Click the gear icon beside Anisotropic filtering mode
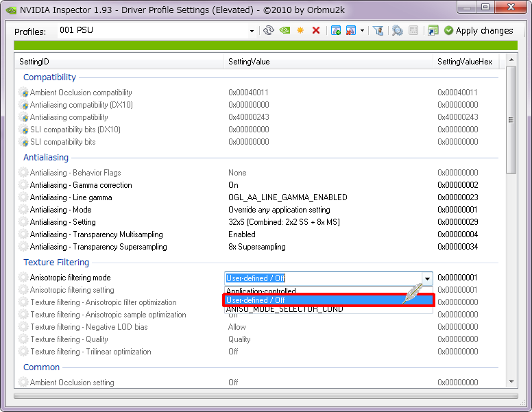The image size is (532, 412). 23,278
